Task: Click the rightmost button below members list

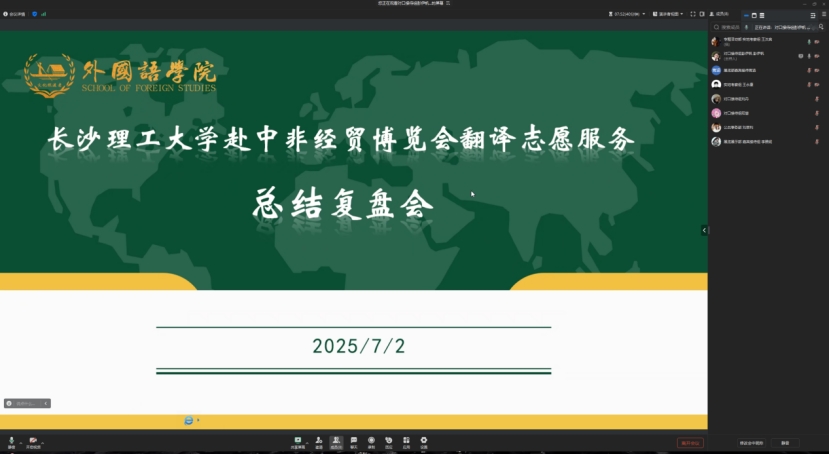Action: [x=786, y=442]
